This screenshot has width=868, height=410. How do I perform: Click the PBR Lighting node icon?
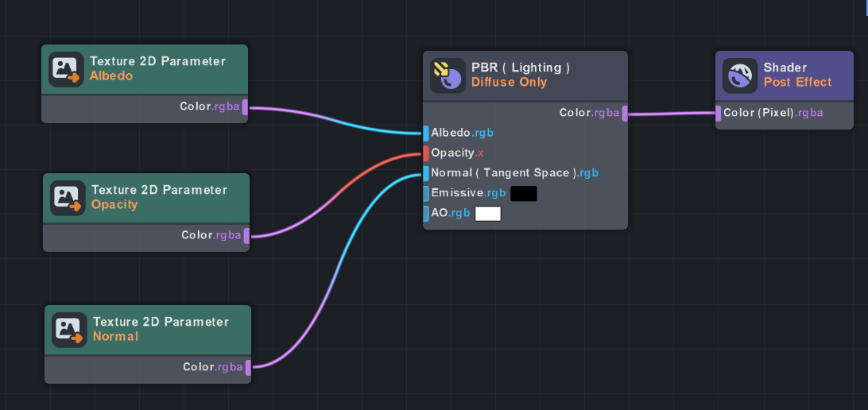click(x=447, y=75)
